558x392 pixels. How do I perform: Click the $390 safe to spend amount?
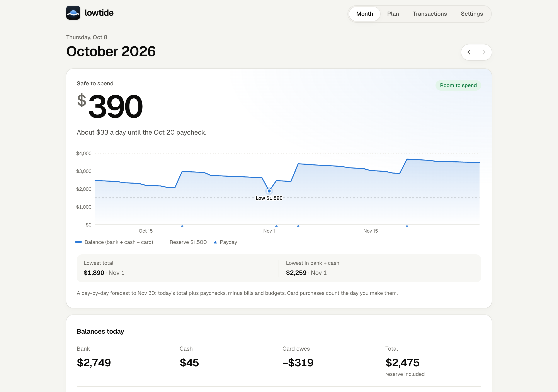pos(110,106)
